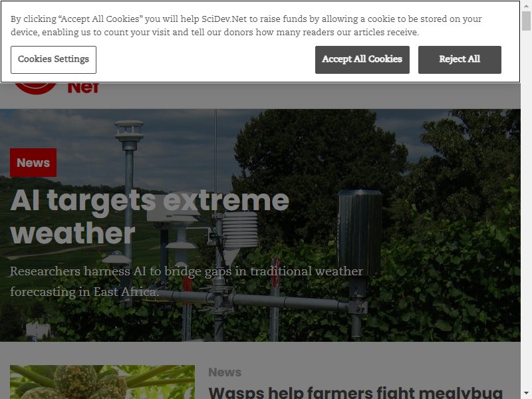Click the 'Researchers harness AI' summary text
Screen dimensions: 532x399
(186, 281)
